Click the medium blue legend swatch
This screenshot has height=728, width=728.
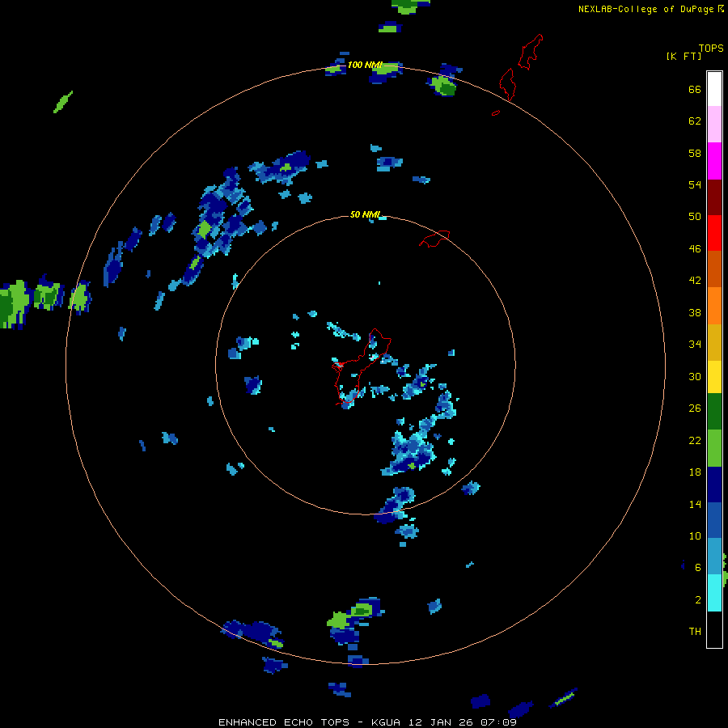pyautogui.click(x=714, y=520)
